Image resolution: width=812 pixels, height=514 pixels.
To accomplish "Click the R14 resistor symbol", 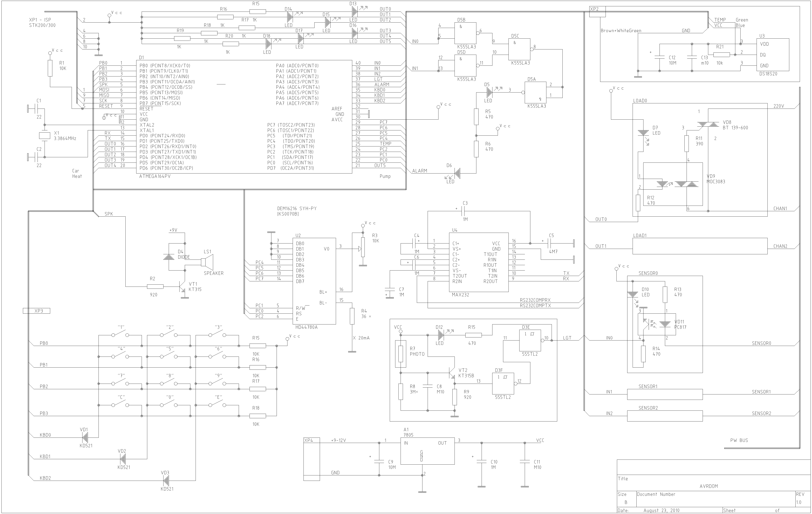I will pos(643,354).
